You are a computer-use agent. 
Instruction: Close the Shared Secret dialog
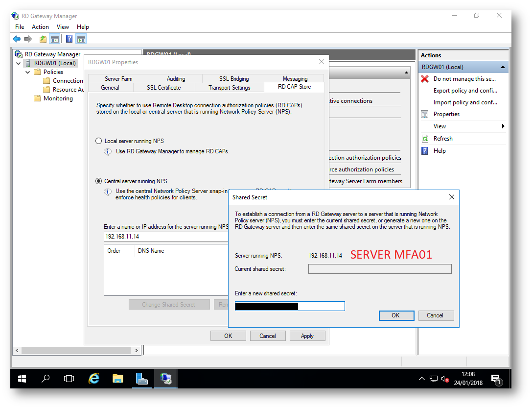click(452, 197)
